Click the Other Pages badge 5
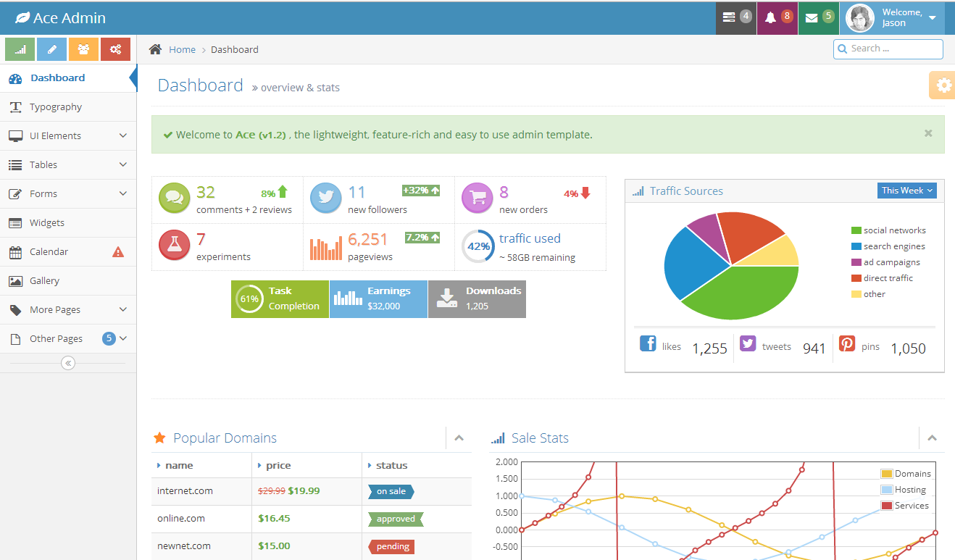 109,338
